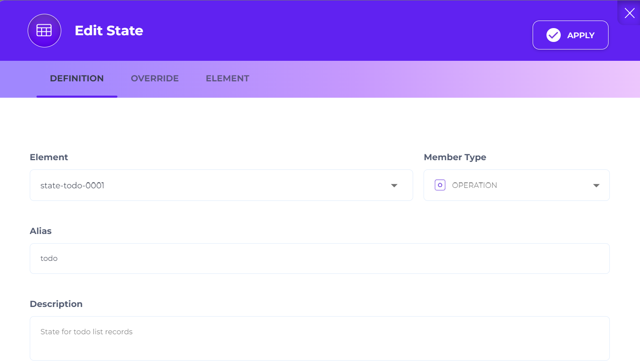Image resolution: width=640 pixels, height=364 pixels.
Task: Switch to the Definition tab
Action: point(77,78)
